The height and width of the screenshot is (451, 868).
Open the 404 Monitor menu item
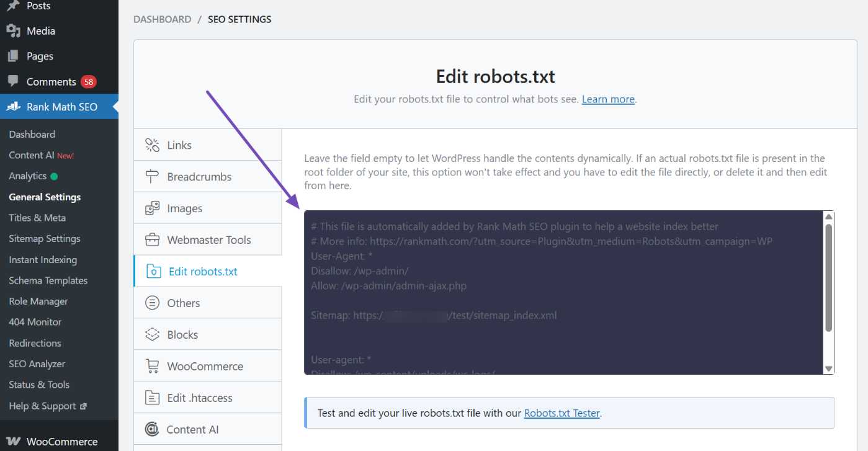(x=35, y=321)
